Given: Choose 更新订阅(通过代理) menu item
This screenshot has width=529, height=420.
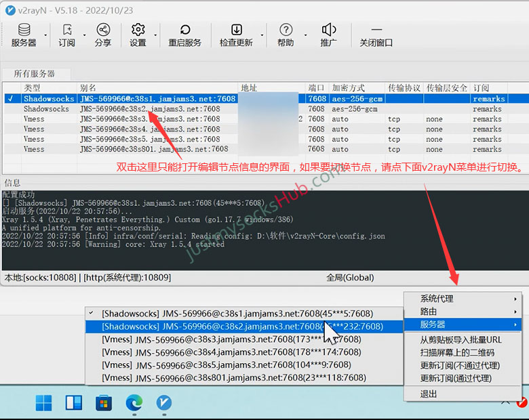Looking at the screenshot, I should tap(463, 378).
